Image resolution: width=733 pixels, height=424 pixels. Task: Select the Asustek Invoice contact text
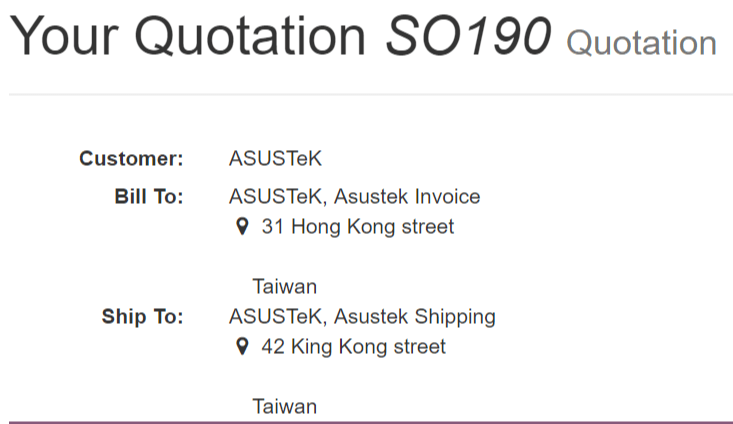407,196
